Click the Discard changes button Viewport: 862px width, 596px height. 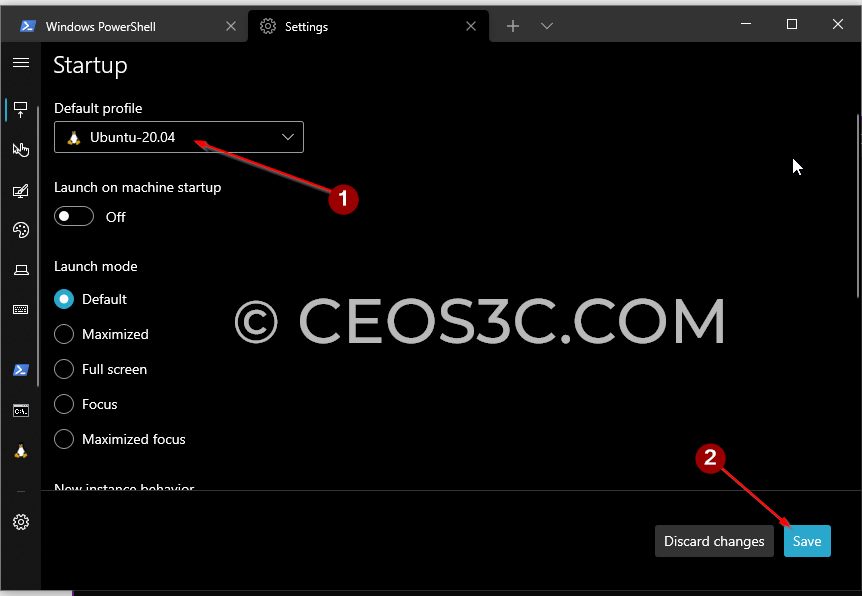pos(714,541)
